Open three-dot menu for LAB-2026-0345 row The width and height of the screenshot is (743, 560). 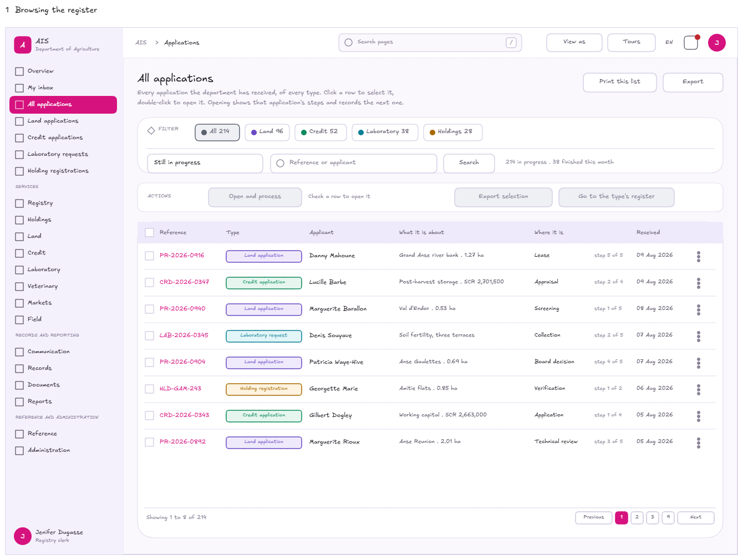(699, 336)
